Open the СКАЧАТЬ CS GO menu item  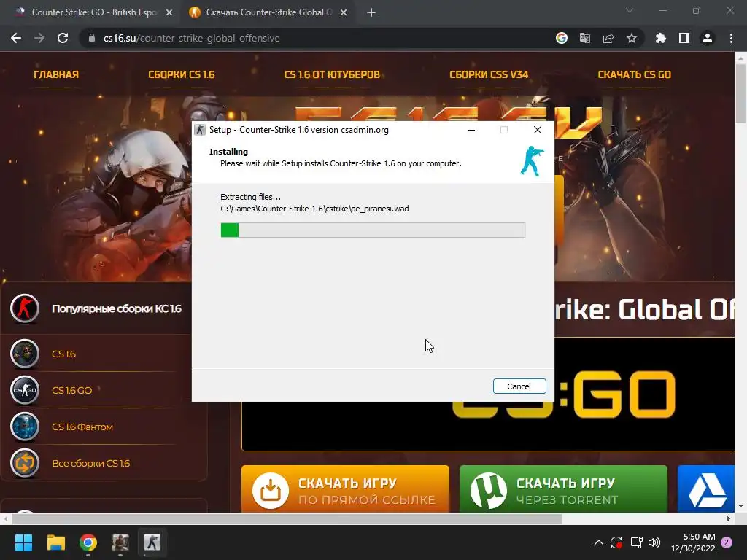(635, 75)
